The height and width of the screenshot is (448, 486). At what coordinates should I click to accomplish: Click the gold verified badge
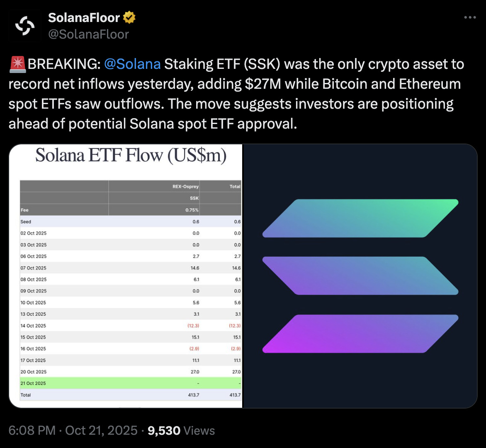coord(129,17)
